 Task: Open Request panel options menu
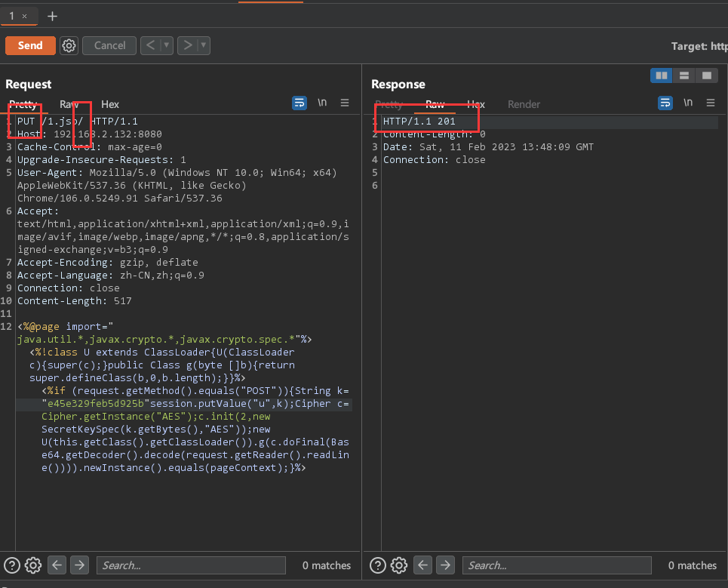click(x=345, y=103)
